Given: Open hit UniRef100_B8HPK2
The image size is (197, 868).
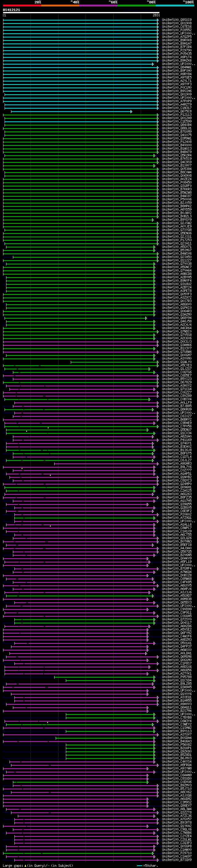Looking at the screenshot, I should click(177, 206).
